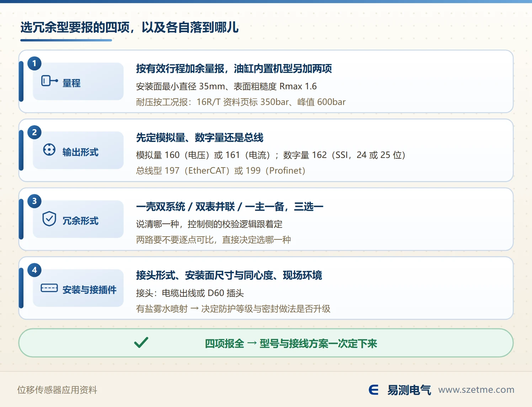Viewport: 532px width, 407px height.
Task: Click the line 两路要不要逐点可比，直接决定选哪一种
Action: pos(213,240)
